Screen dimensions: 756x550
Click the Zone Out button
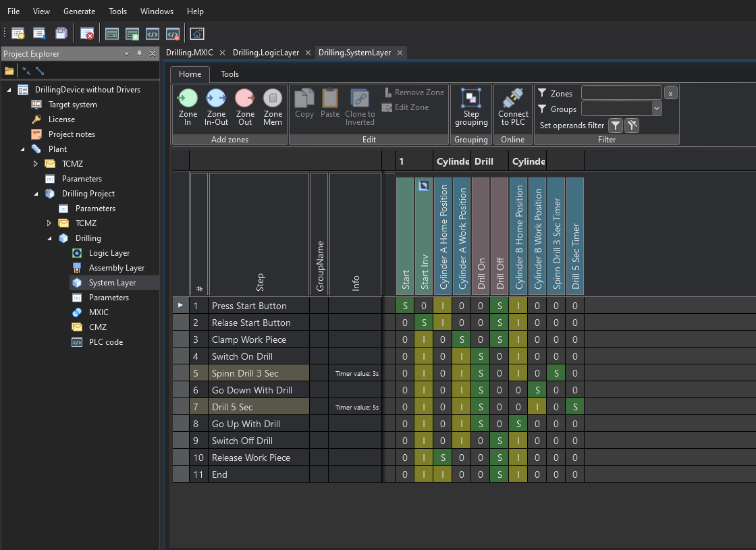[x=245, y=107]
